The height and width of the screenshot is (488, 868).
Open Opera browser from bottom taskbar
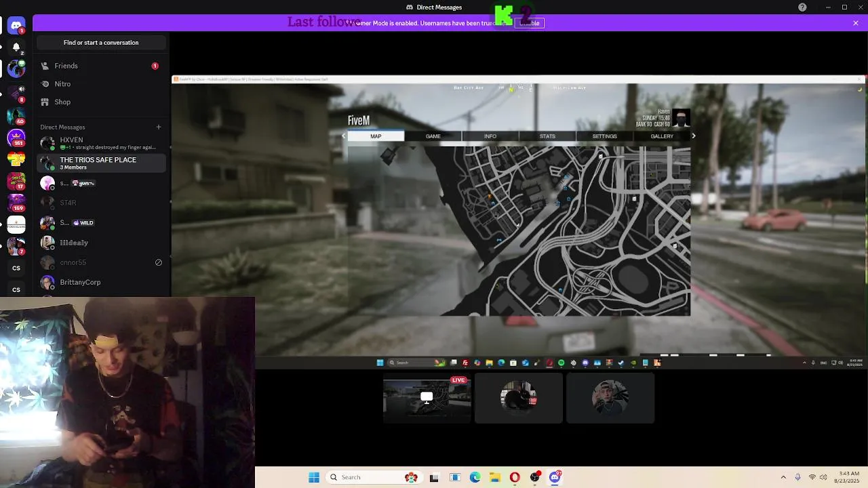click(x=515, y=477)
